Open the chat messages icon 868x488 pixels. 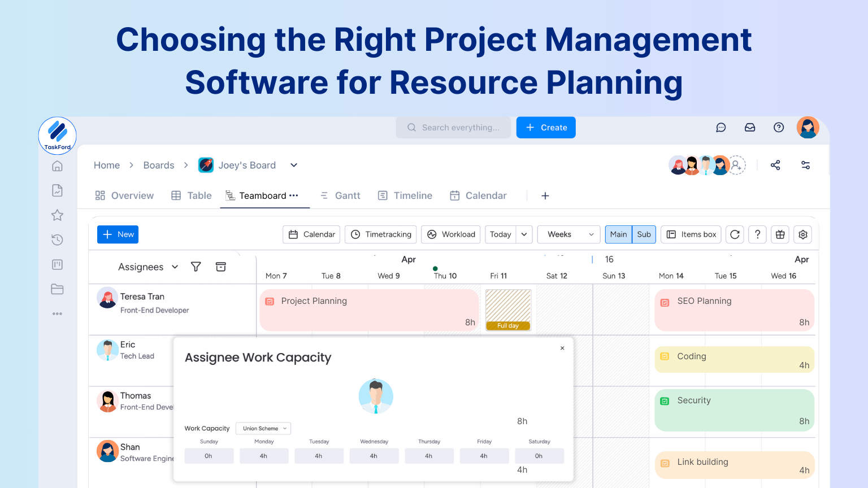(x=721, y=128)
